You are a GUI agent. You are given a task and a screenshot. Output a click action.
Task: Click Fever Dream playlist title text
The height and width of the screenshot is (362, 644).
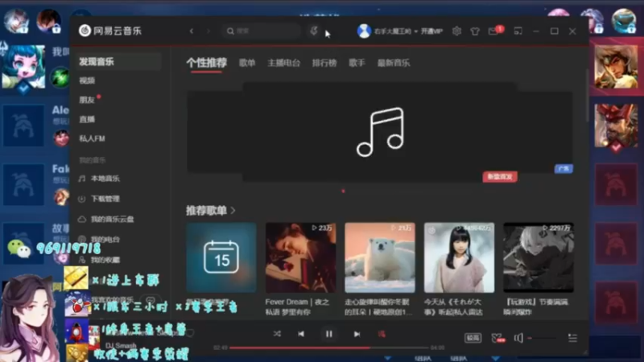(297, 307)
